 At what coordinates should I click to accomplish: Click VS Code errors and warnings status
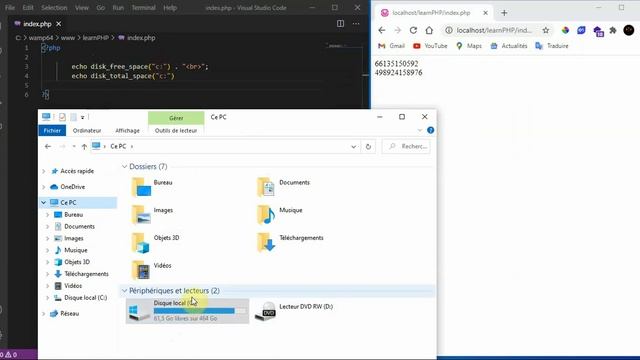pyautogui.click(x=9, y=355)
